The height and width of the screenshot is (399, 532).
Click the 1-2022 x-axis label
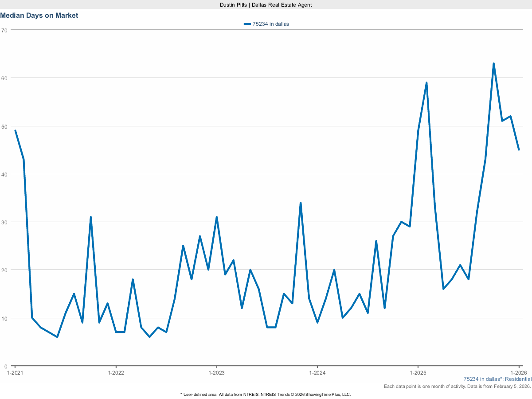[x=116, y=373]
